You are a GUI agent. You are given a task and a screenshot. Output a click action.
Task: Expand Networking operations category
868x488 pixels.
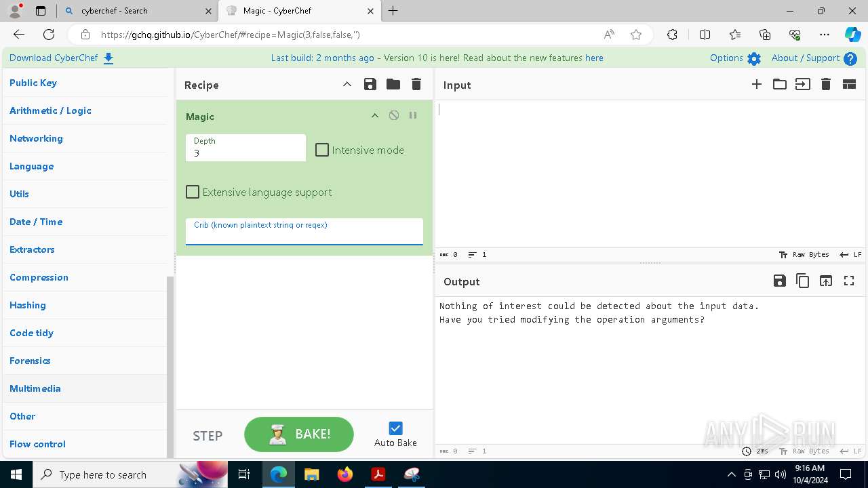(x=85, y=138)
